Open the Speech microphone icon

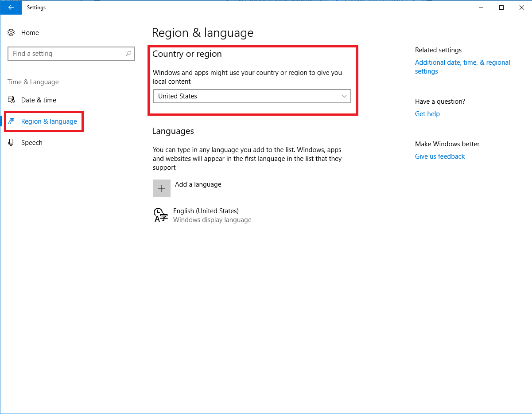pos(12,143)
